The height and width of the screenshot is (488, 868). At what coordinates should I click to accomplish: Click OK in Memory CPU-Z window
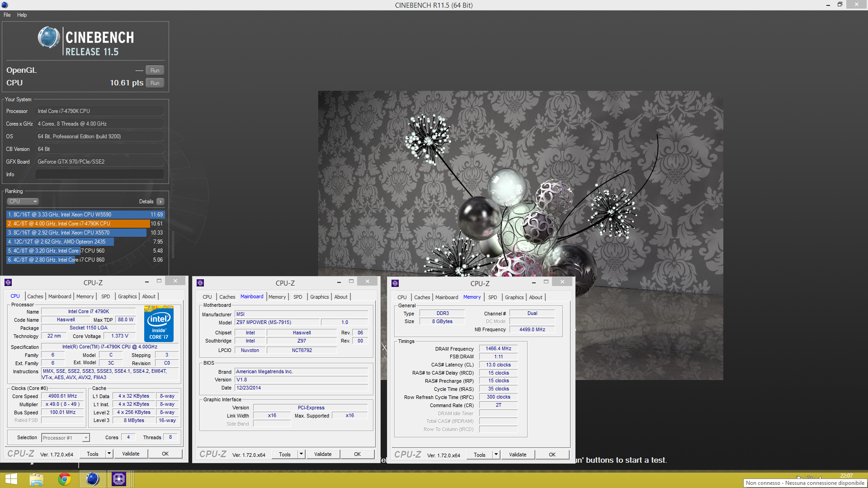click(x=552, y=455)
